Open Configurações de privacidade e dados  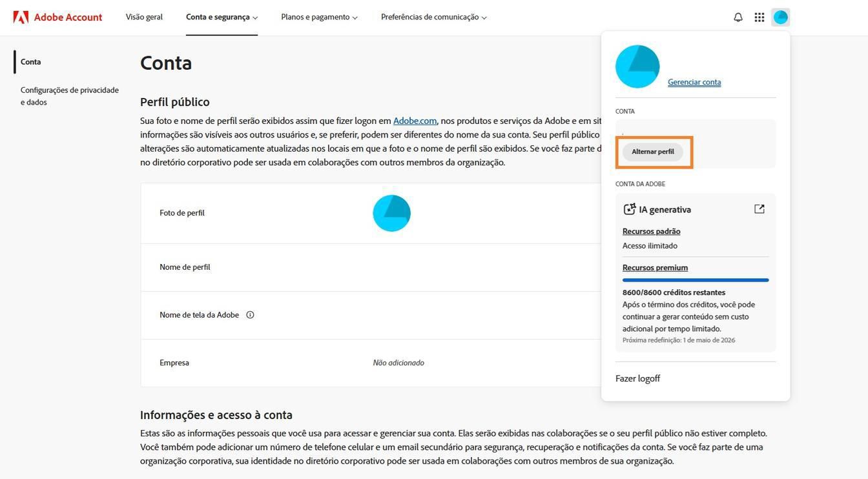pos(69,96)
